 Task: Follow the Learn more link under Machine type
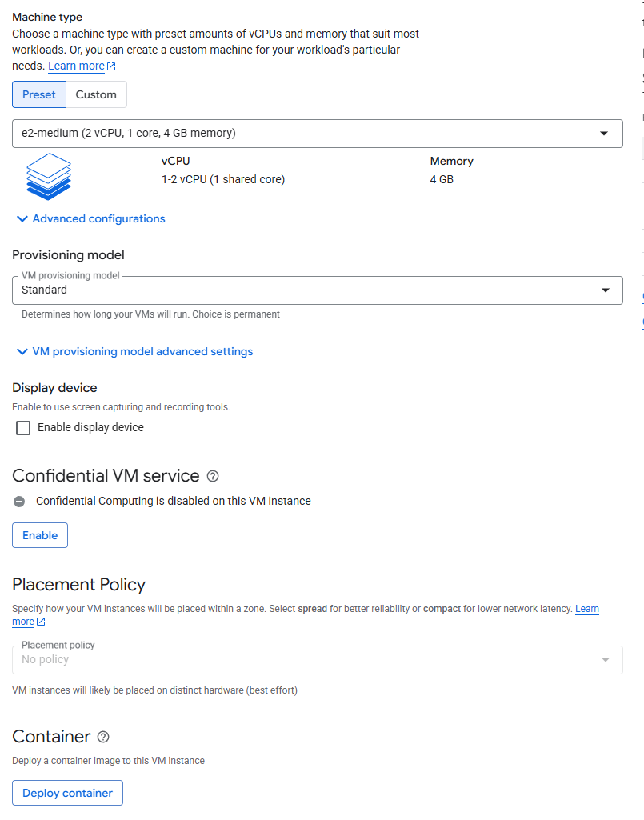coord(76,66)
